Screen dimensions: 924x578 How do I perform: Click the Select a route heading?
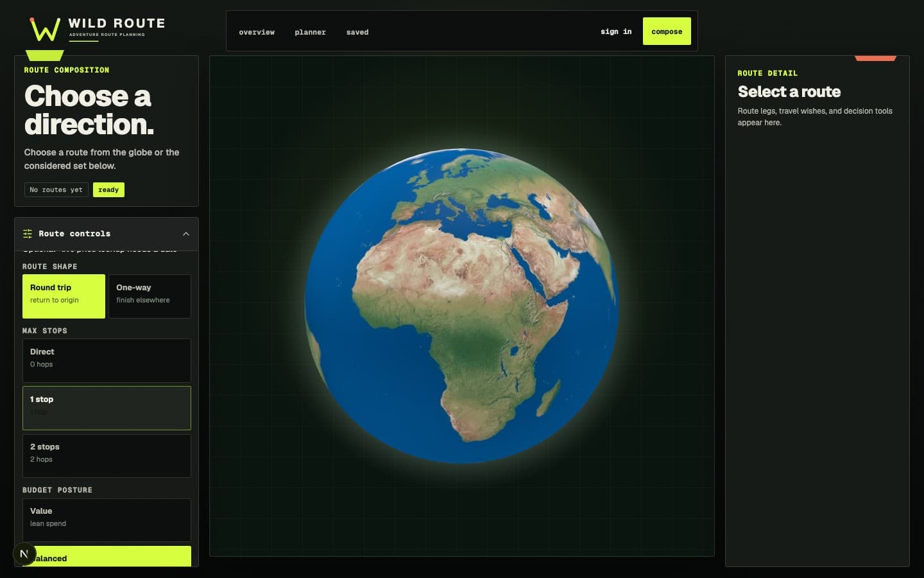point(789,92)
